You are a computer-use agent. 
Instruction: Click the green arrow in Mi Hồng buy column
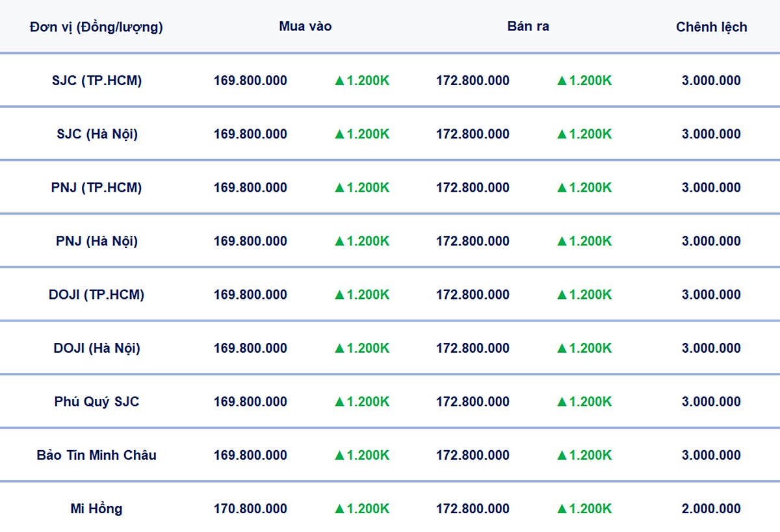[x=339, y=509]
